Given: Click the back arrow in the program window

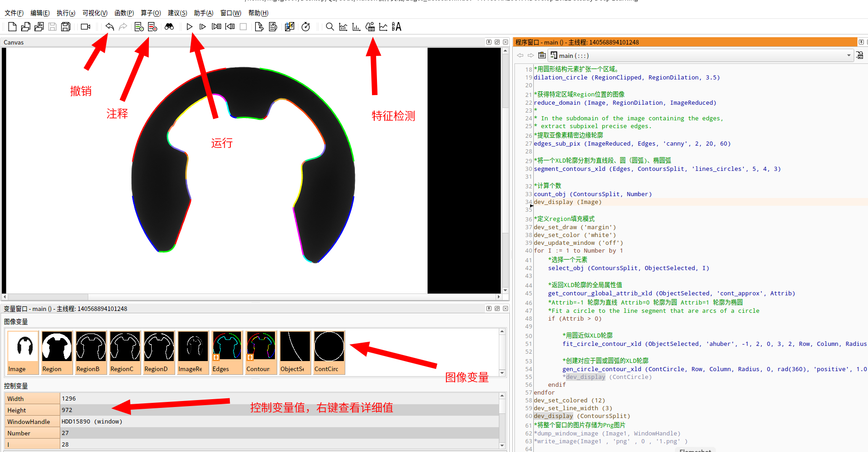Looking at the screenshot, I should click(520, 55).
